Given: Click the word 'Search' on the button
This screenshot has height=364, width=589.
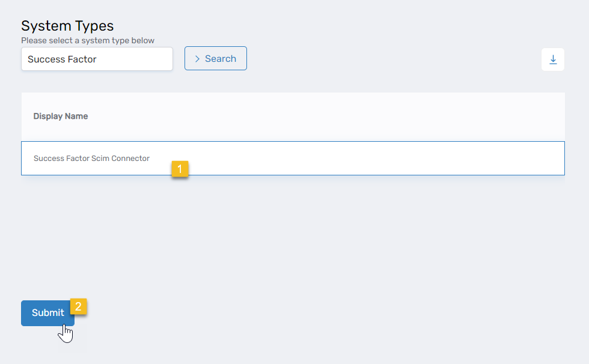Looking at the screenshot, I should [x=221, y=59].
